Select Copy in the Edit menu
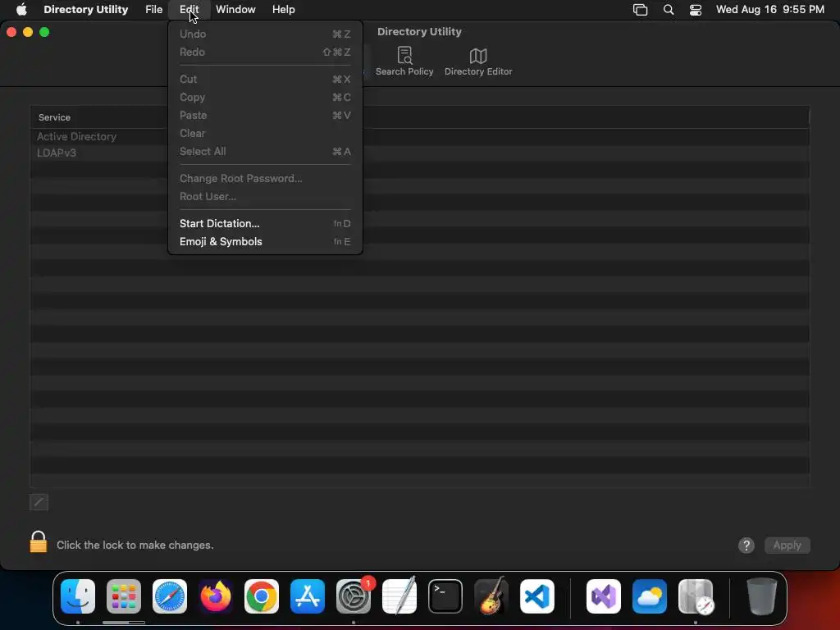Viewport: 840px width, 630px height. pos(265,97)
